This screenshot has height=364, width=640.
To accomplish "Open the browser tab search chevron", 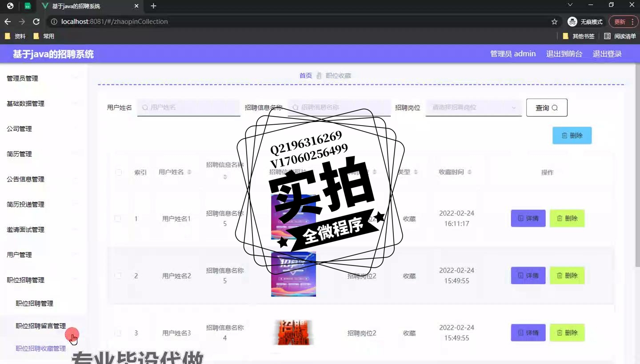I will click(570, 4).
